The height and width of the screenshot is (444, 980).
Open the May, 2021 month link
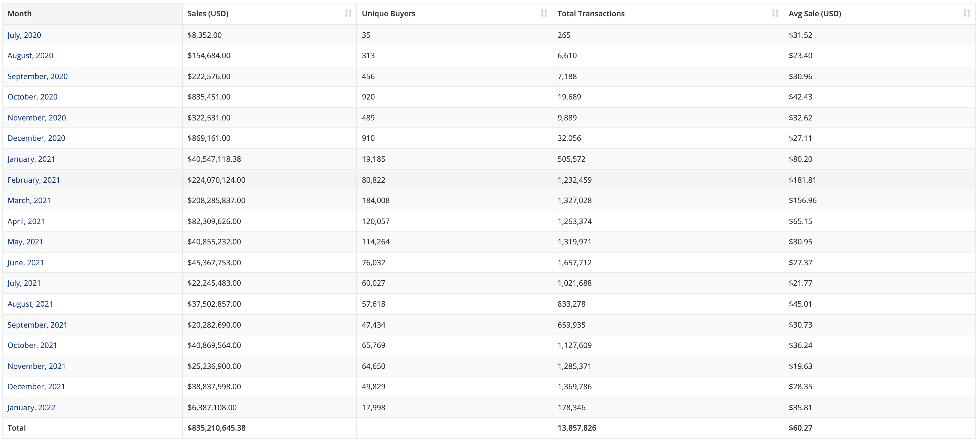click(25, 242)
